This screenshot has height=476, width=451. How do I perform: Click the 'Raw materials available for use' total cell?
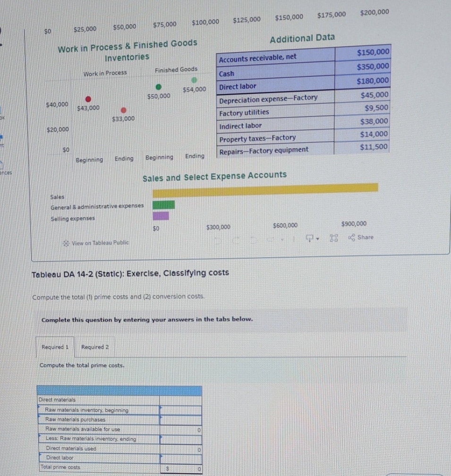pyautogui.click(x=181, y=430)
